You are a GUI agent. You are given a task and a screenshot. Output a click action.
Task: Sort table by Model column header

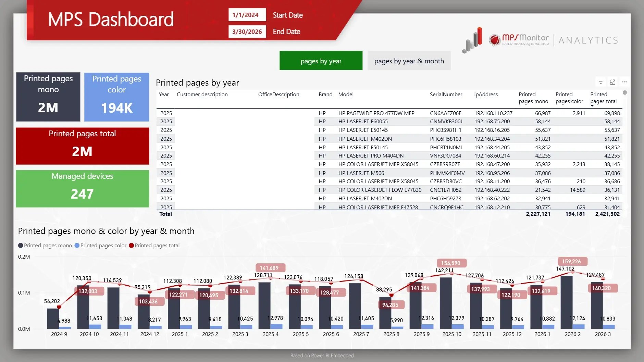coord(346,95)
